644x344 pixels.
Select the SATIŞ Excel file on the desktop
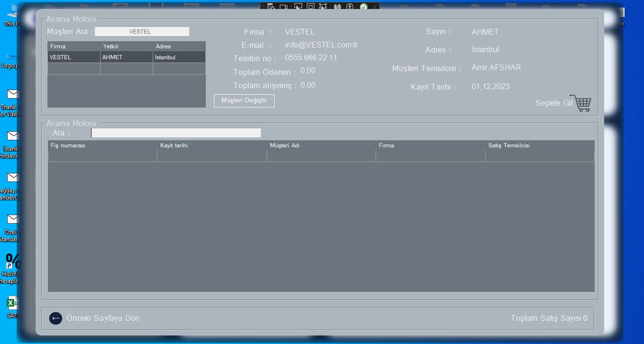coord(12,307)
